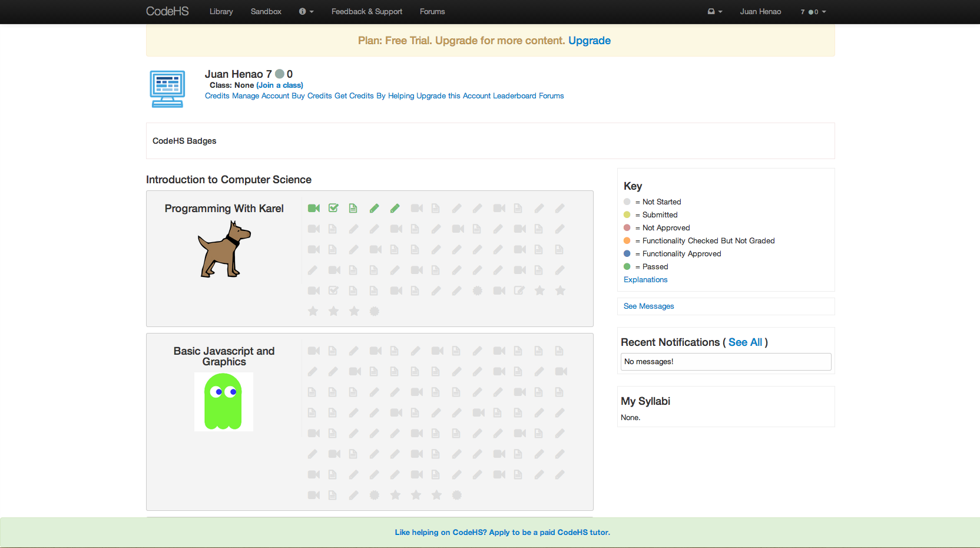The height and width of the screenshot is (548, 980).
Task: Click the Passed green dot in the Key
Action: (x=627, y=266)
